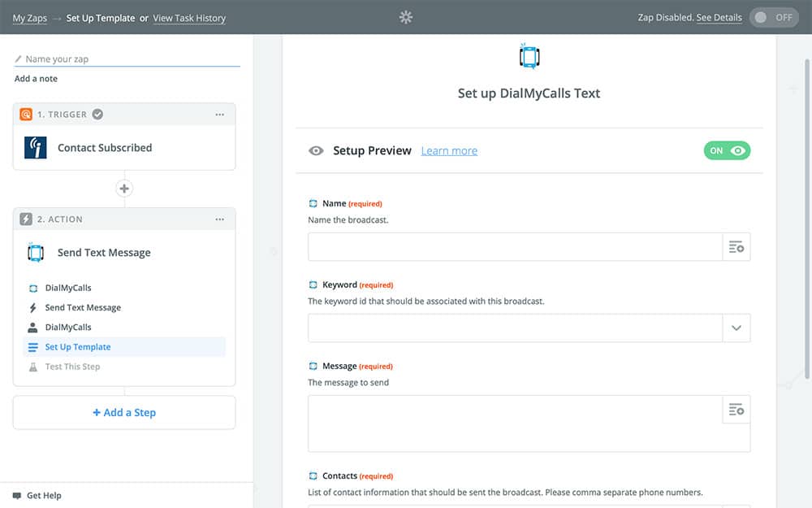Click the eye icon beside Setup Preview
812x508 pixels.
click(x=317, y=151)
